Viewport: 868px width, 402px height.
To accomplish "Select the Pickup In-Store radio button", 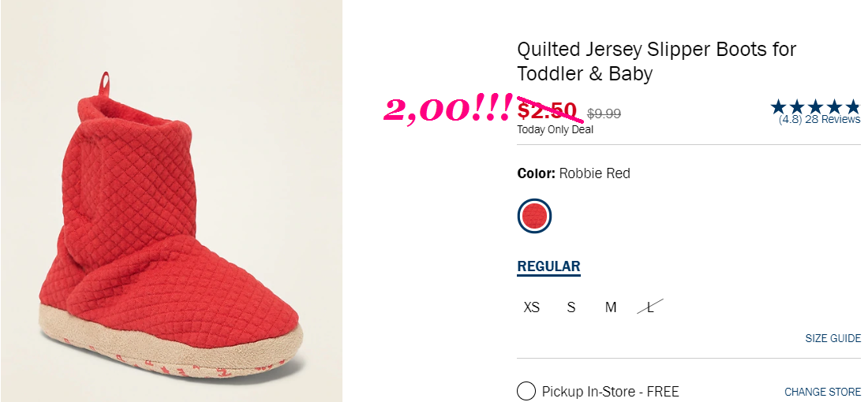I will pyautogui.click(x=526, y=391).
